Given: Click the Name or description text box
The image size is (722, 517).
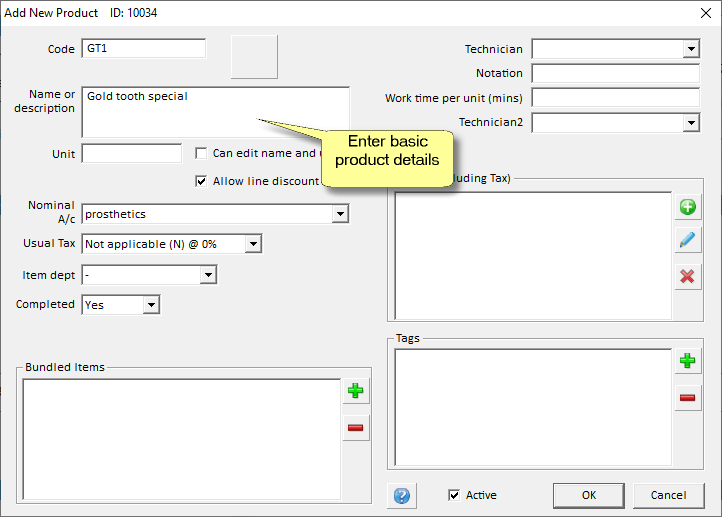Looking at the screenshot, I should (215, 112).
